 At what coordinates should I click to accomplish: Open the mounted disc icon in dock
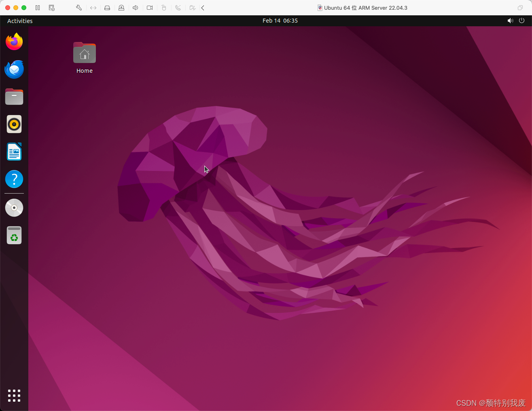[x=14, y=208]
